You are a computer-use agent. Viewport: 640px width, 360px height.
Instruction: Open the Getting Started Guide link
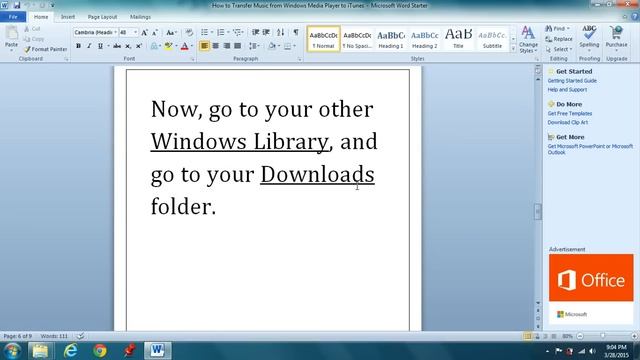[x=572, y=81]
